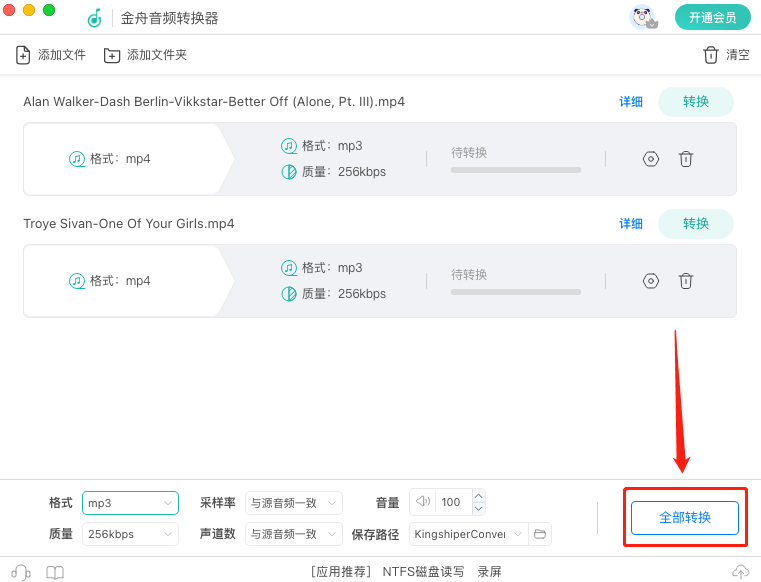Click quality icon in Alan Walker row
This screenshot has height=582, width=761.
point(289,172)
